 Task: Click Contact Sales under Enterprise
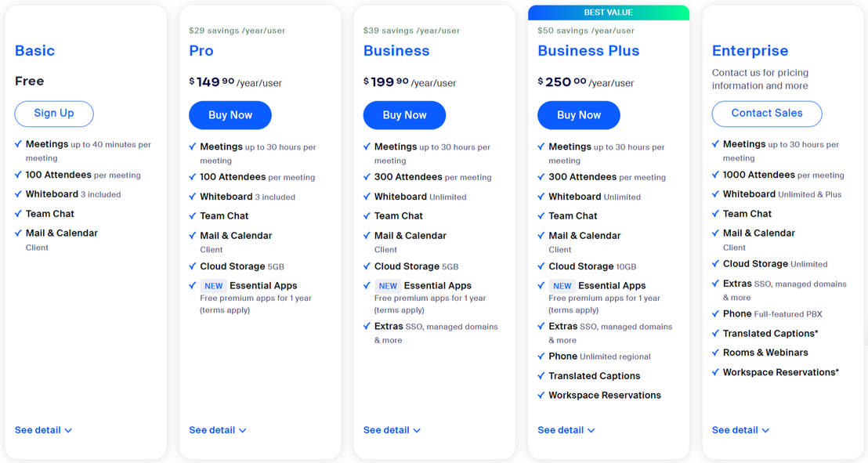tap(766, 114)
